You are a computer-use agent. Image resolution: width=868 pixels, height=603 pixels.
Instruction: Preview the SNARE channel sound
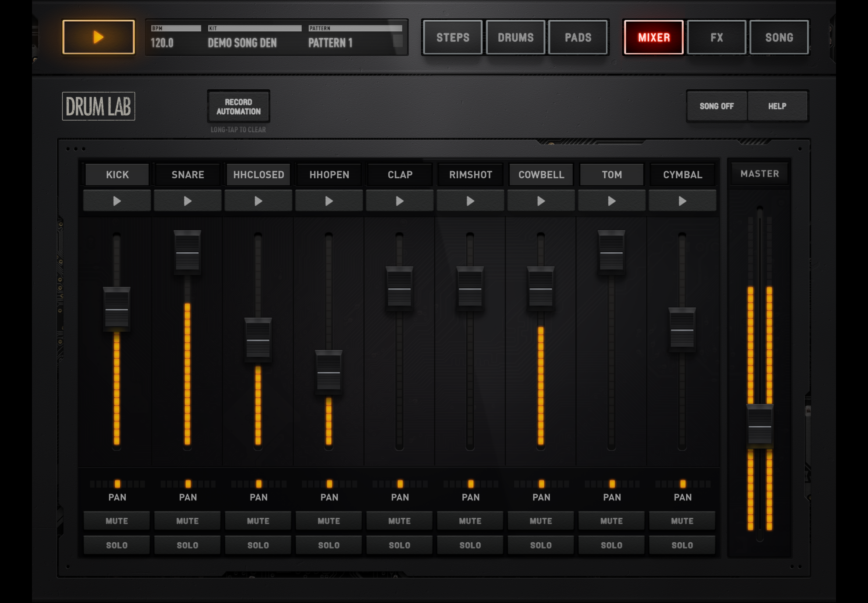tap(188, 201)
